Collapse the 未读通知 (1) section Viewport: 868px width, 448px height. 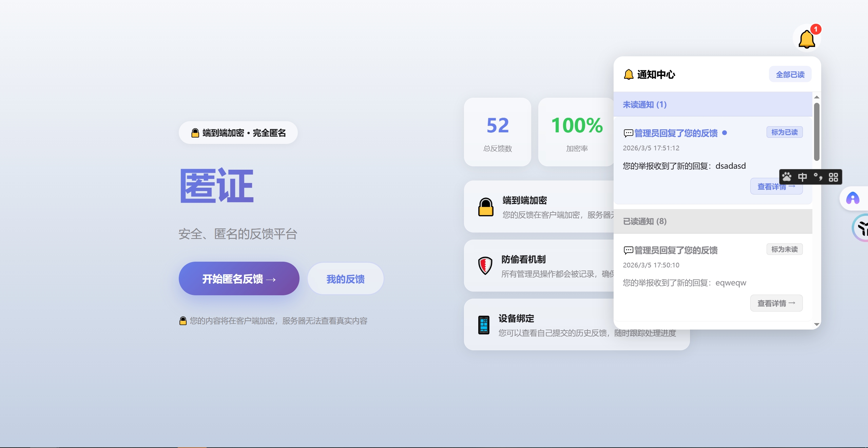(x=644, y=105)
